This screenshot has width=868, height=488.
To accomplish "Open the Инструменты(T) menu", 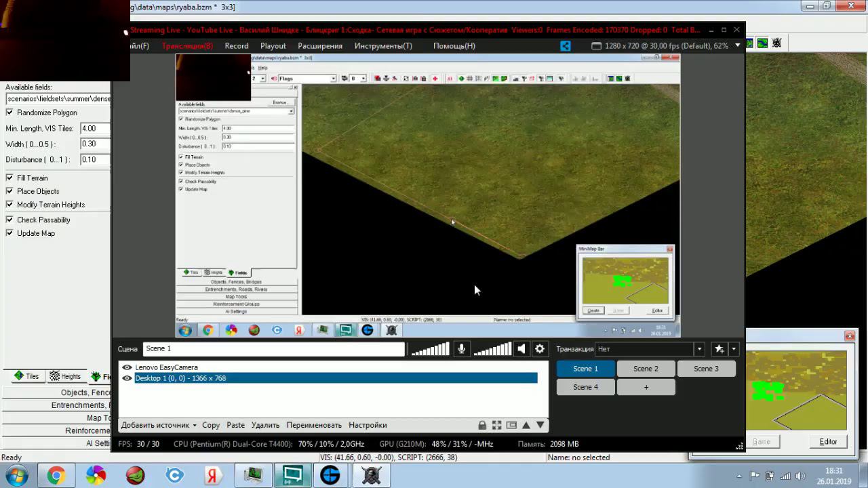I will (383, 46).
